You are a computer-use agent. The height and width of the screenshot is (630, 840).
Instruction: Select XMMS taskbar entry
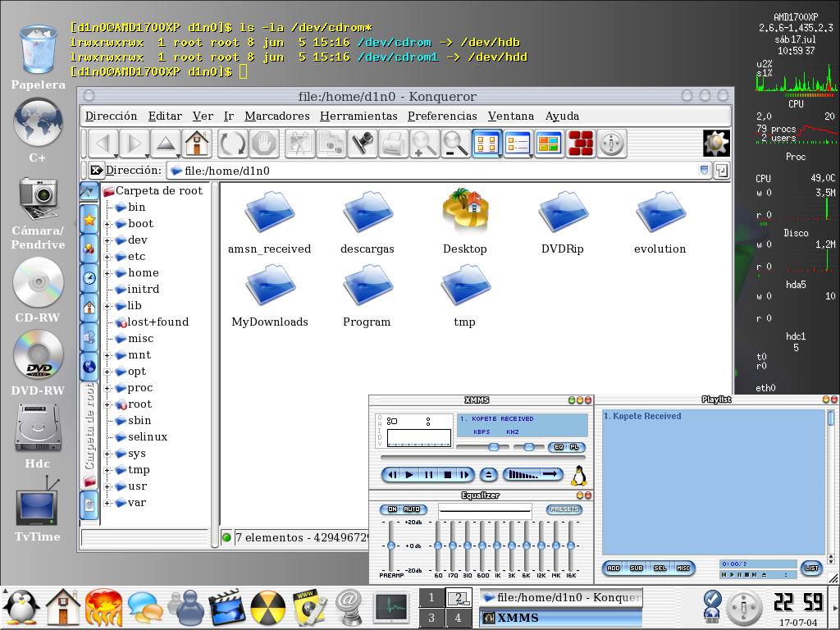coord(560,618)
